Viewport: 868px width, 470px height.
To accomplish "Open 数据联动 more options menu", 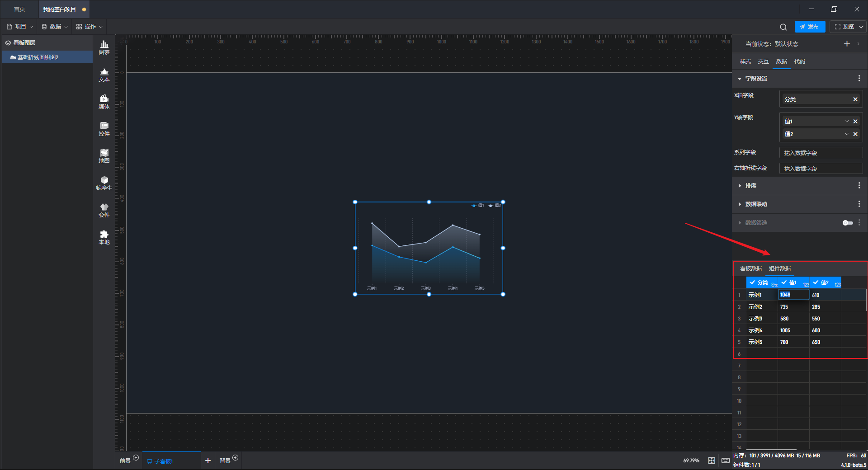I will (x=859, y=204).
